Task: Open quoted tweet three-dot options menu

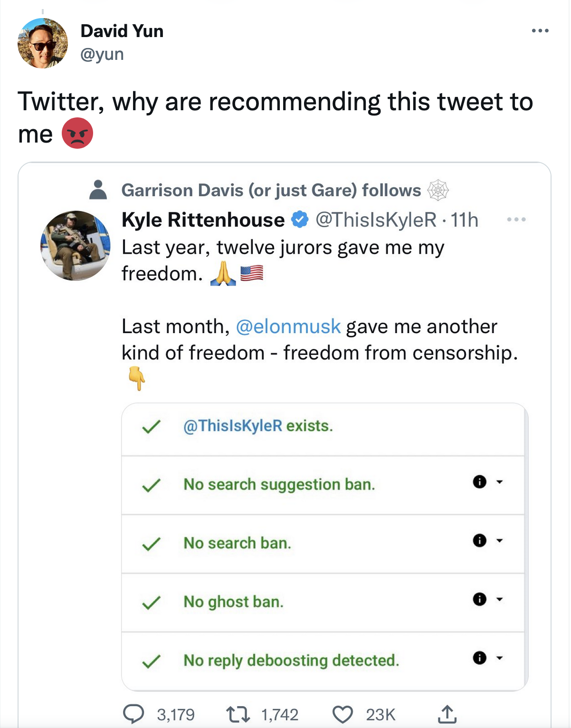Action: pos(516,220)
